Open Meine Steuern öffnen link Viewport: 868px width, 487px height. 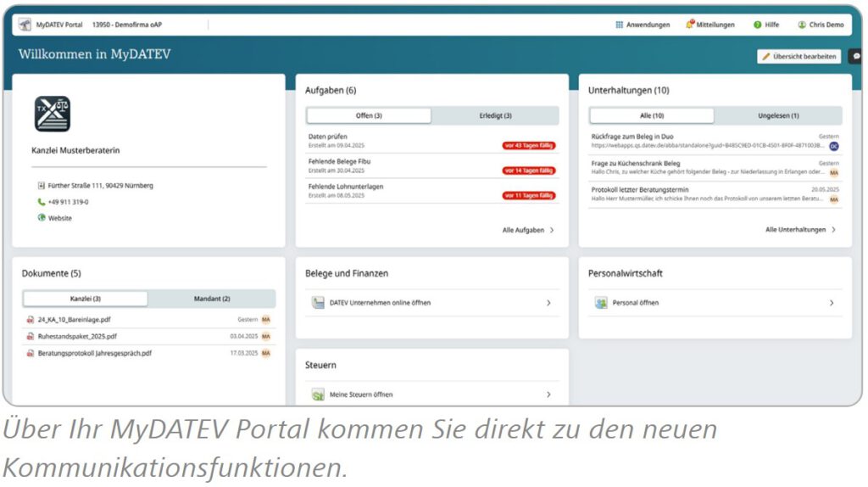(361, 395)
